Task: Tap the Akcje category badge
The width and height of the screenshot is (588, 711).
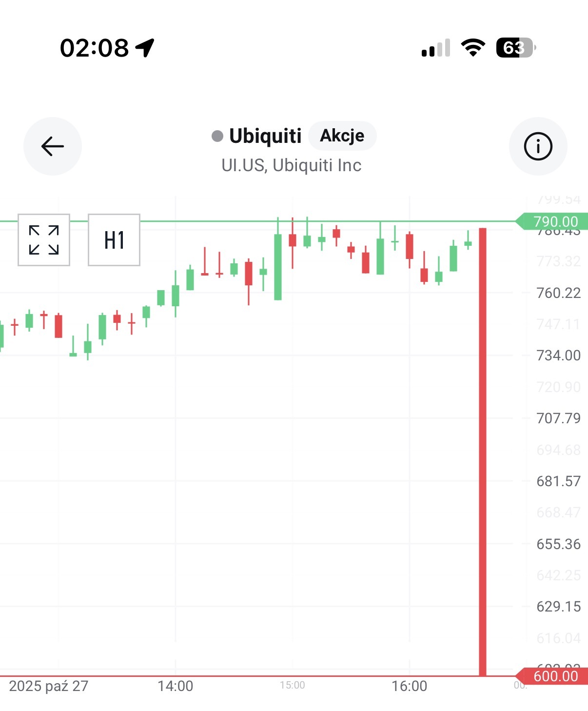Action: 342,136
